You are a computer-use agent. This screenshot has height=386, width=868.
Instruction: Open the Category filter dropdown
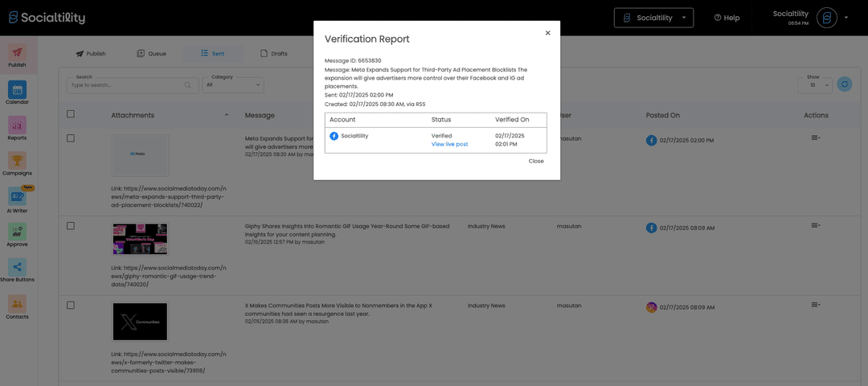click(x=233, y=85)
